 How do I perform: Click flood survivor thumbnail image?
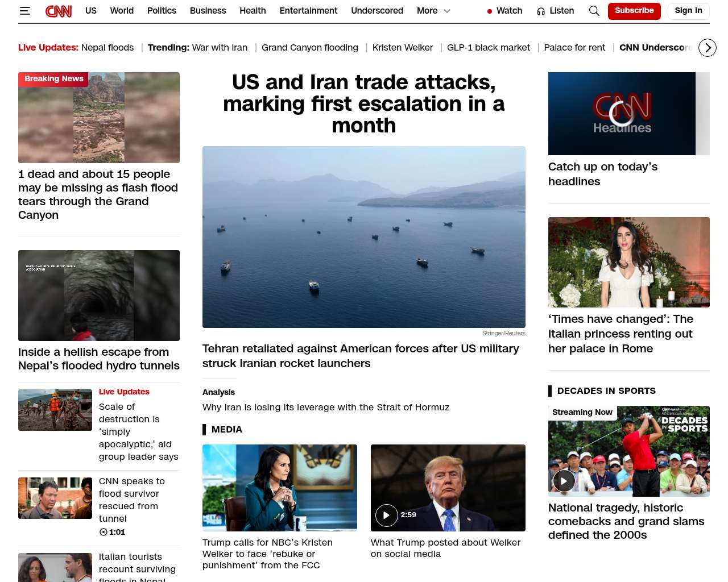click(x=55, y=498)
